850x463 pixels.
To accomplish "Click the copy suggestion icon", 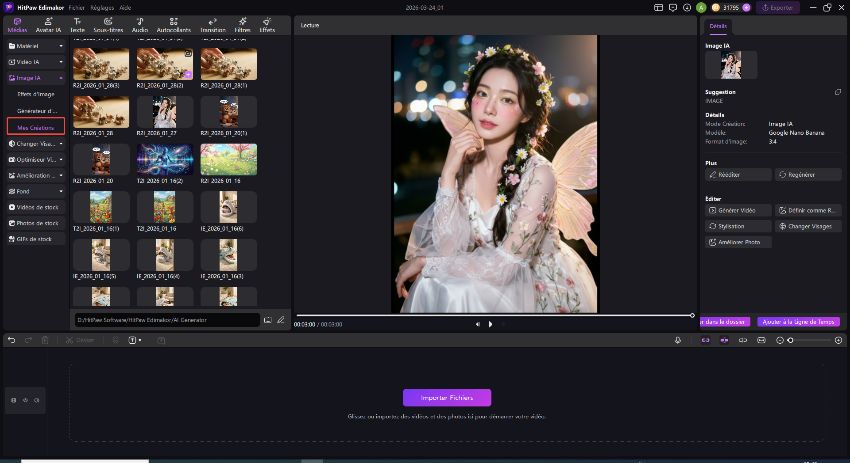I will [838, 92].
